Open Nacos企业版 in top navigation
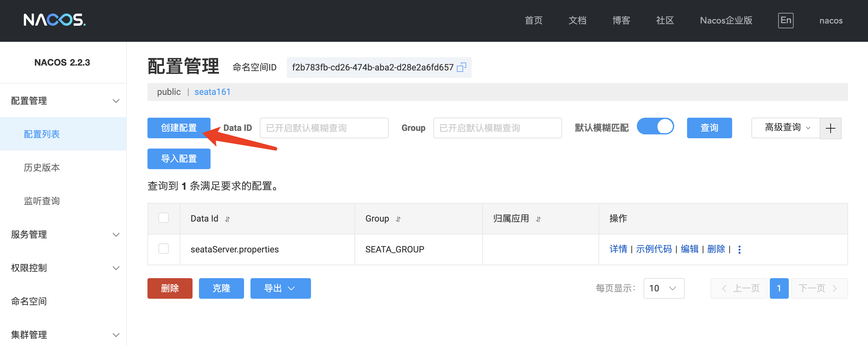Viewport: 868px width, 346px height. click(x=726, y=21)
